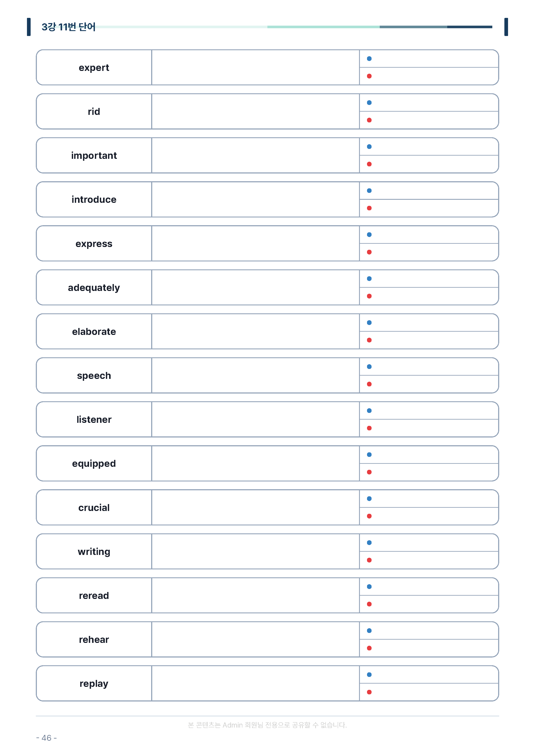The height and width of the screenshot is (756, 535).
Task: Click the word cell labeled rehear
Action: 94,639
